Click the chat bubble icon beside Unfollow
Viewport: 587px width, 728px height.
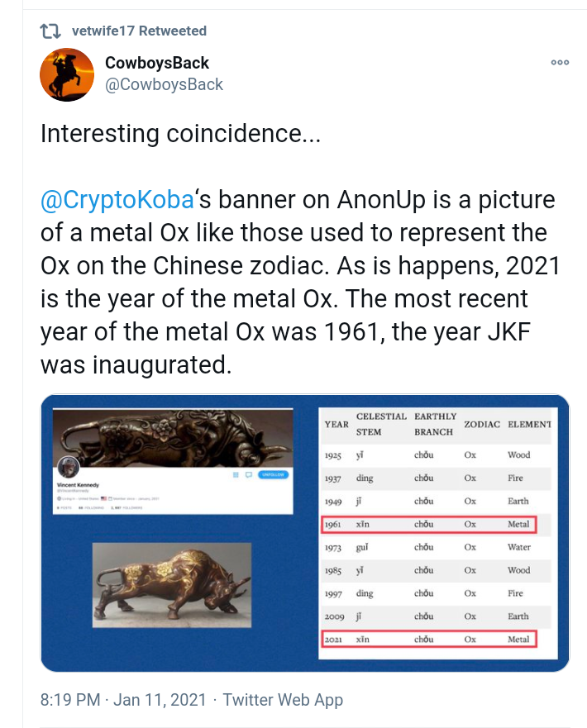[x=248, y=475]
